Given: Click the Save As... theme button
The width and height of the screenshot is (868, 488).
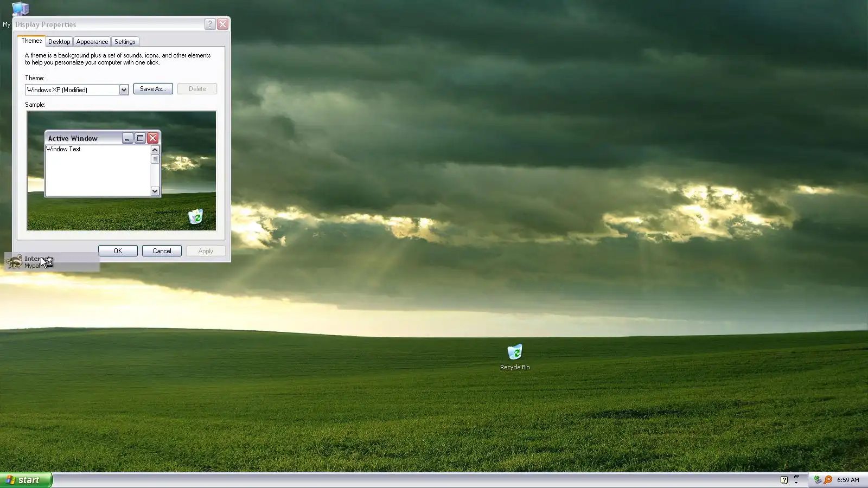Looking at the screenshot, I should point(153,89).
